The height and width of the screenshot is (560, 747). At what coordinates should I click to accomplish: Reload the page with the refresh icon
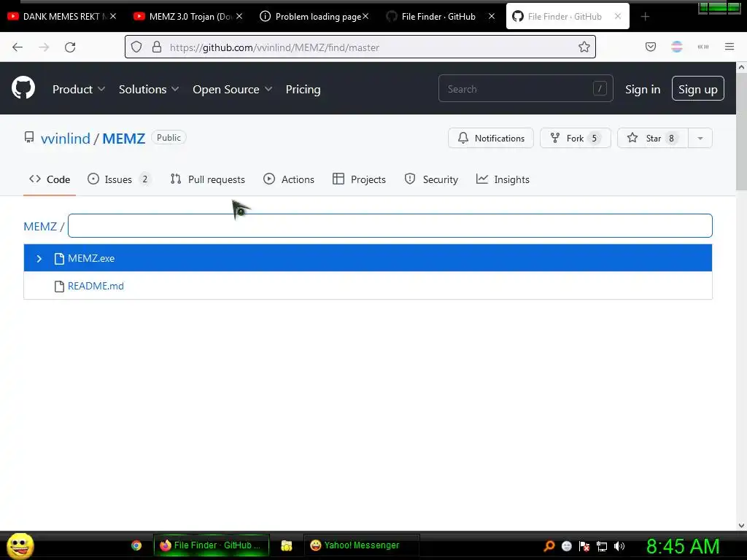(70, 47)
